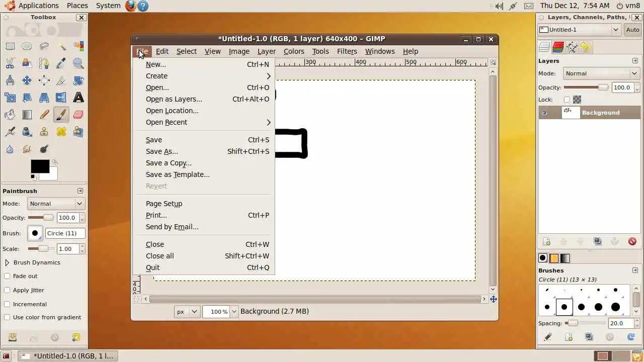Select the Zoom magnifier tool

78,63
